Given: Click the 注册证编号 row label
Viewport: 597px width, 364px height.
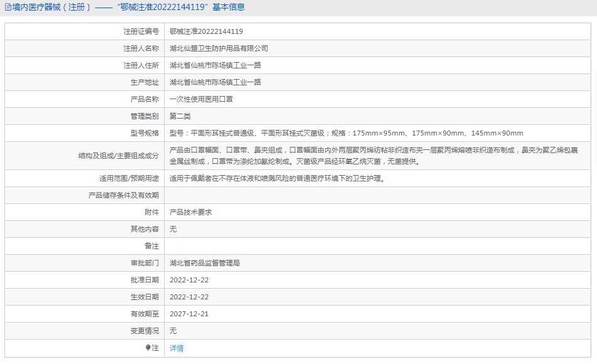Looking at the screenshot, I should [x=141, y=31].
